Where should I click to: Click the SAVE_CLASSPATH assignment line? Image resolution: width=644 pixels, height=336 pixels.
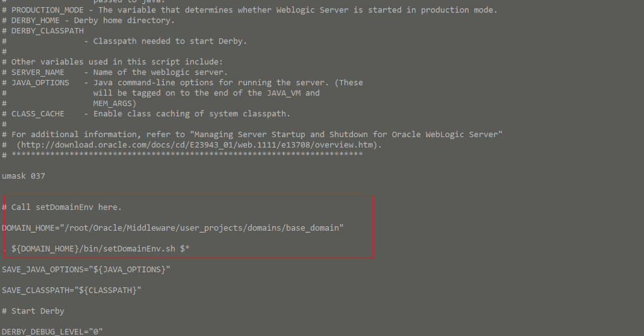click(71, 291)
